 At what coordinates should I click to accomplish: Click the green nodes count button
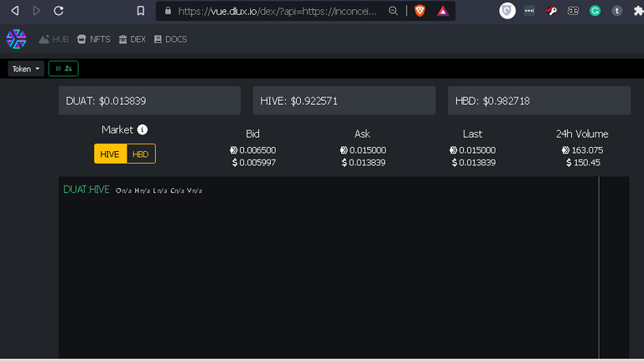[63, 69]
